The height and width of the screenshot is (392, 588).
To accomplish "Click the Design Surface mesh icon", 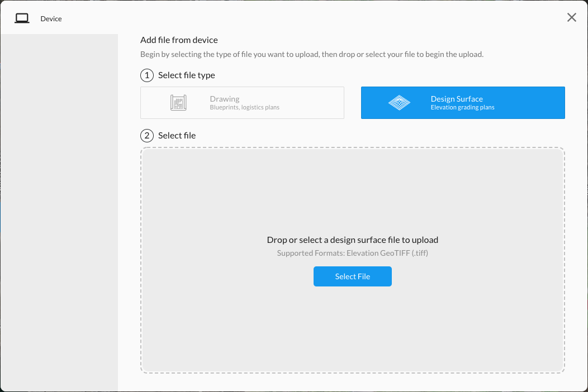I will (400, 103).
